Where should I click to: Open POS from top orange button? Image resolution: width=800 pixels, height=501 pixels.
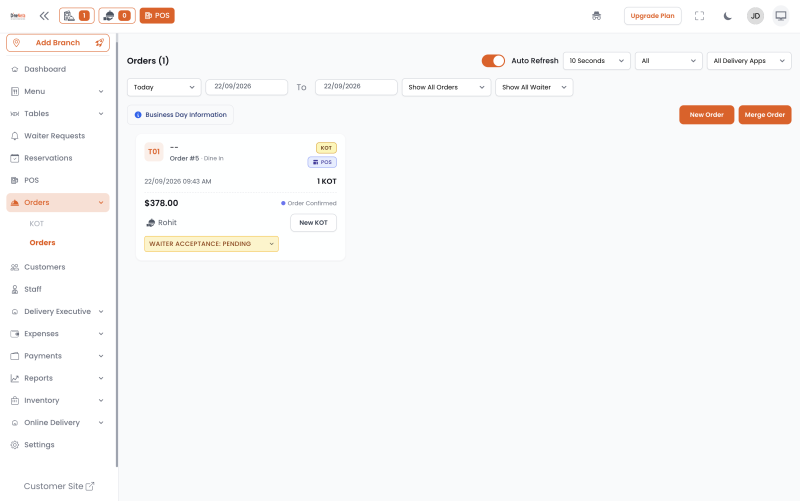pos(157,16)
